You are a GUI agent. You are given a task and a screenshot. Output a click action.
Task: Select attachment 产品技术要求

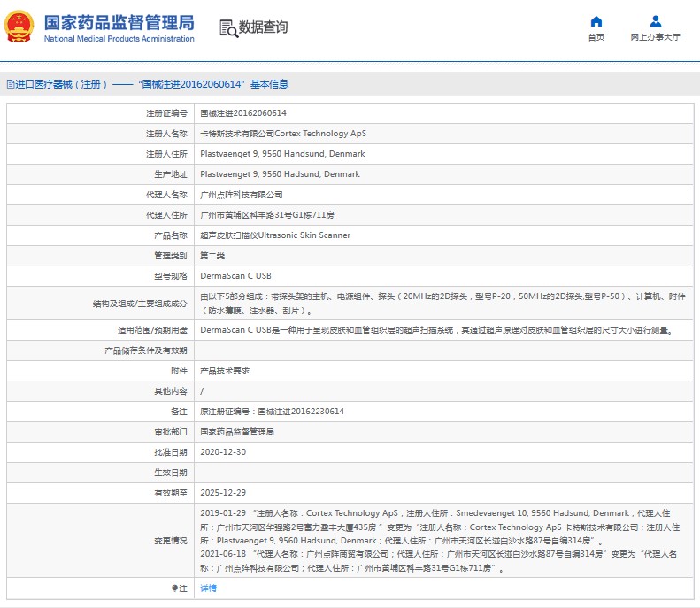[x=225, y=371]
